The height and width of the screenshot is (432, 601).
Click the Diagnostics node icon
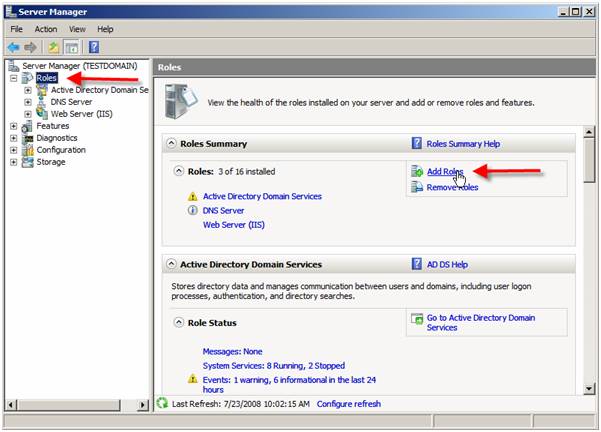[28, 138]
